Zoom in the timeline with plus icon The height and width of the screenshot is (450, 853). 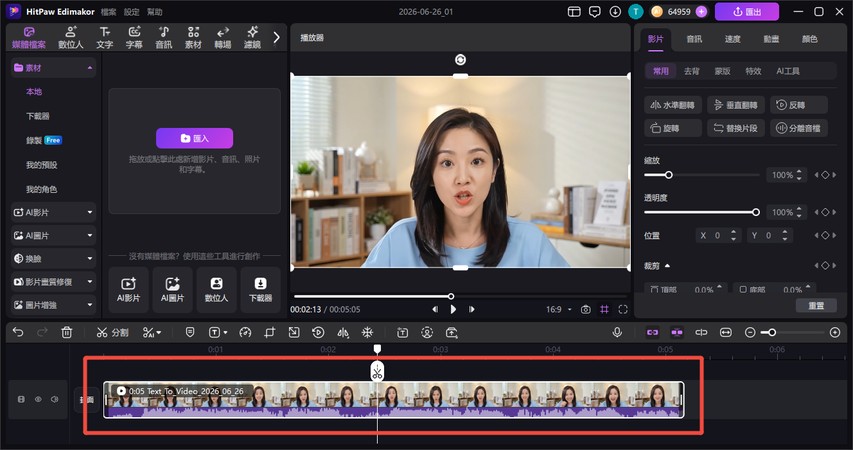(835, 332)
